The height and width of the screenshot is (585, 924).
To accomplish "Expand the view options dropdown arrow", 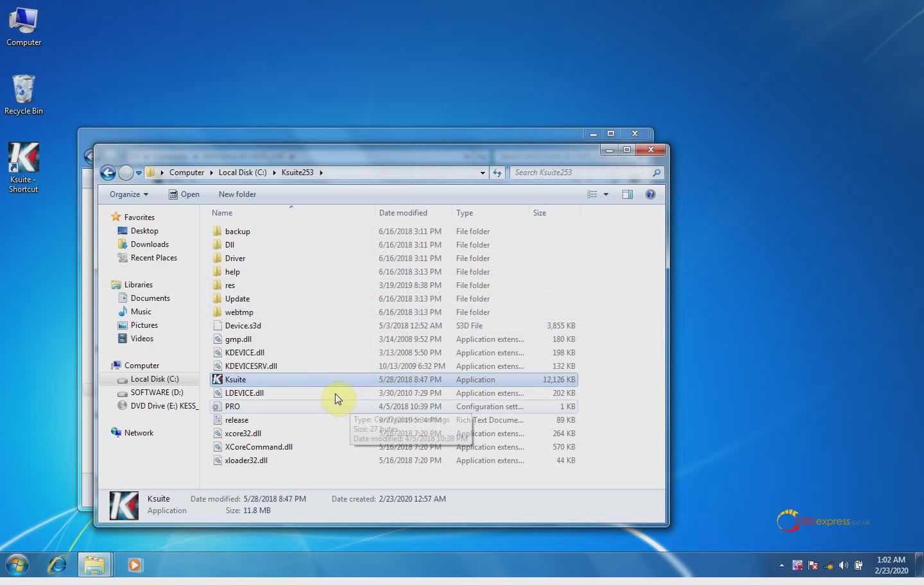I will coord(606,194).
